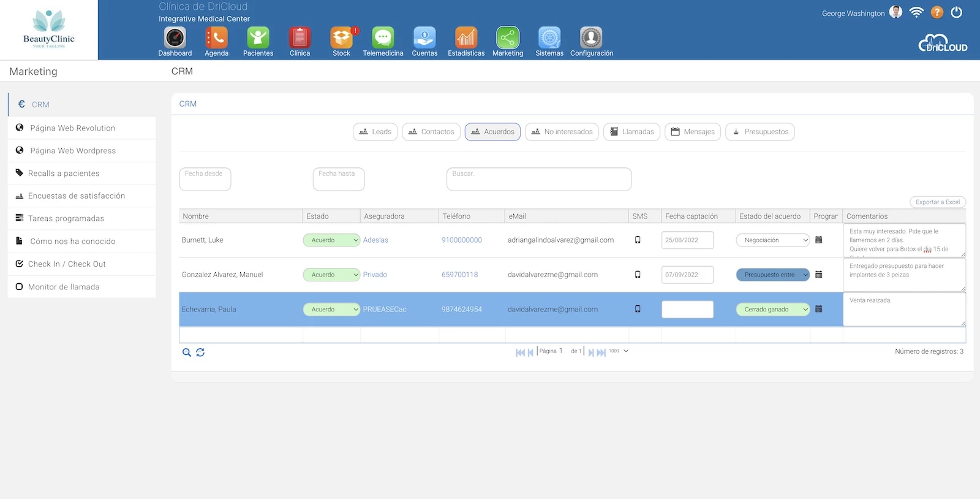Open the Estado dropdown for Burnett, Luke

click(331, 240)
